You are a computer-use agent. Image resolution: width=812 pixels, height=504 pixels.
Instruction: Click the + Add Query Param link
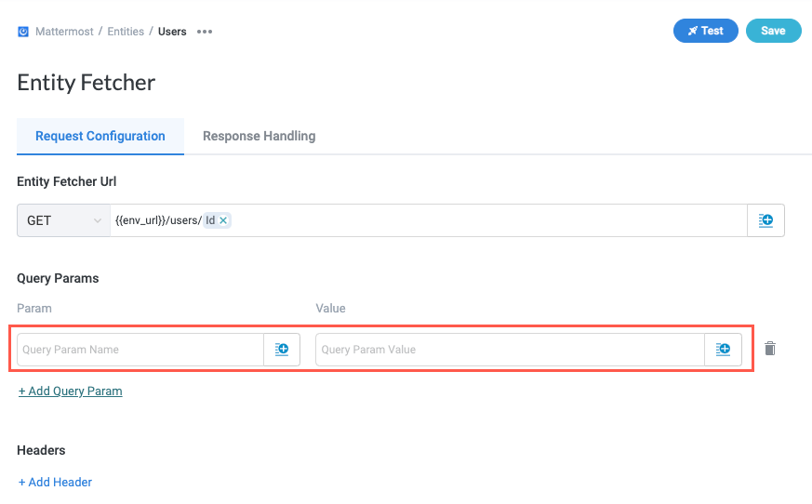71,391
